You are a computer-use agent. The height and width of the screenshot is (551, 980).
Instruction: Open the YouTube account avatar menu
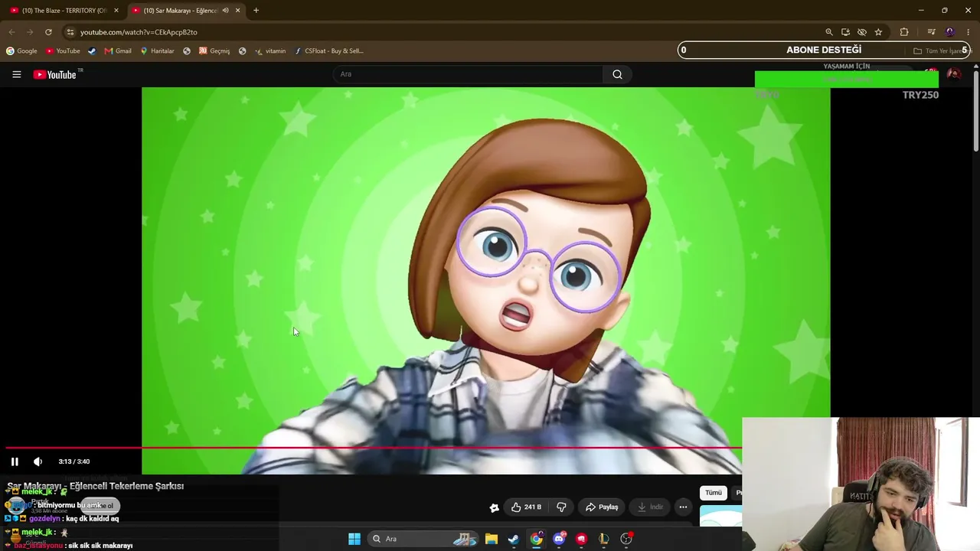click(953, 73)
